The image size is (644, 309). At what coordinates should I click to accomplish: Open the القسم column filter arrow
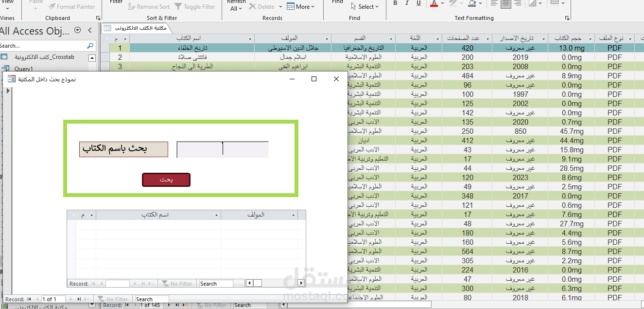(x=391, y=38)
